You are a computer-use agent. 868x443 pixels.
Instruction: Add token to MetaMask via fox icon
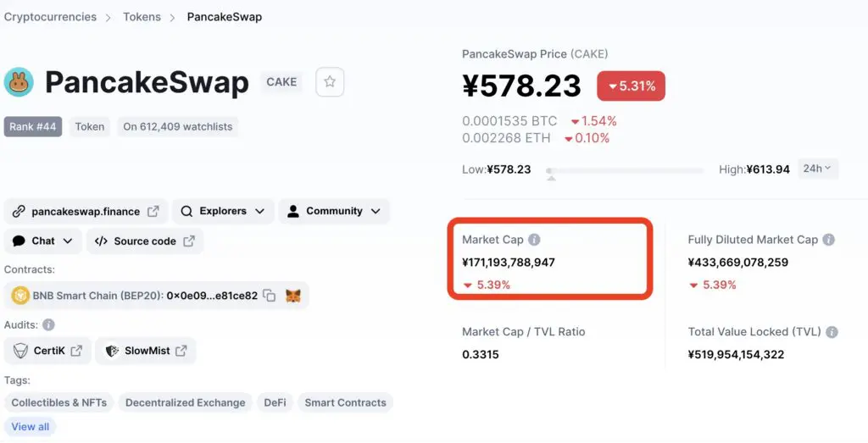pyautogui.click(x=293, y=296)
